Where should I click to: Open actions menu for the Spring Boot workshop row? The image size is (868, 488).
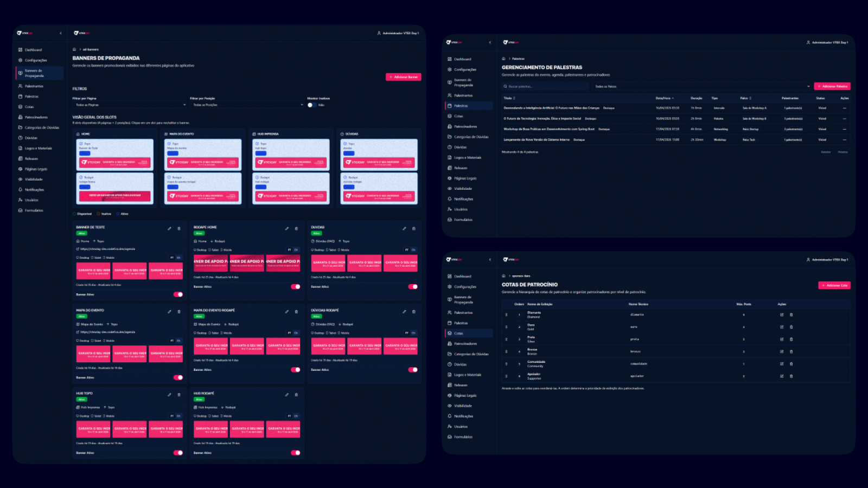click(844, 129)
